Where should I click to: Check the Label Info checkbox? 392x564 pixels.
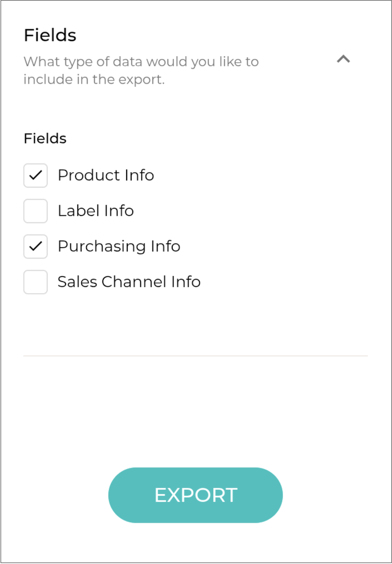[36, 211]
